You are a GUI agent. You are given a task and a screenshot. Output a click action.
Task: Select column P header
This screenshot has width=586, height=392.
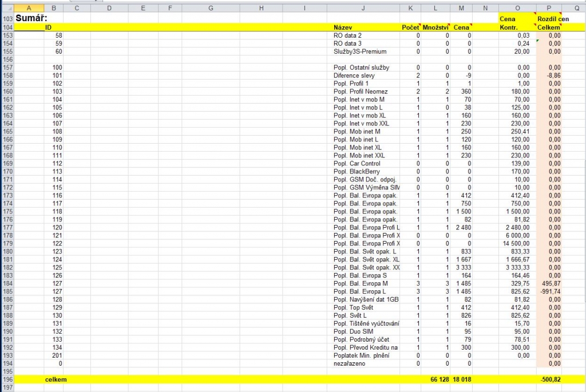coord(549,8)
